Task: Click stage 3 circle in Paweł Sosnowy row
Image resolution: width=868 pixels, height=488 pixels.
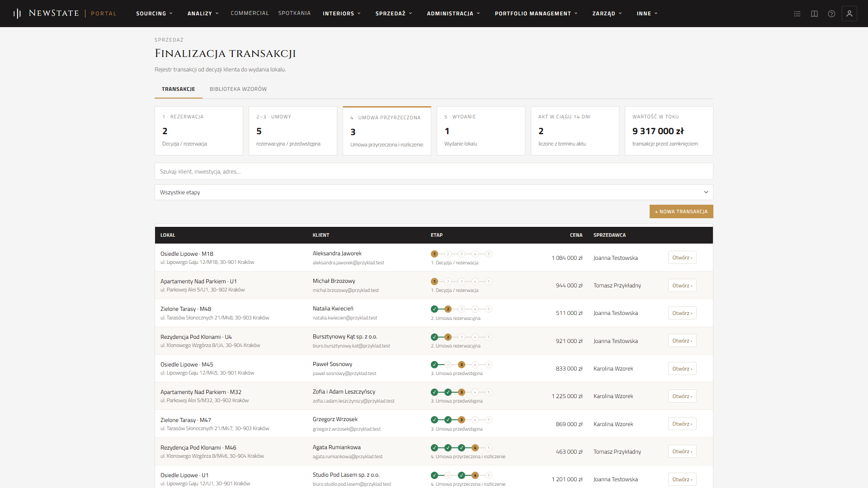Action: tap(462, 365)
